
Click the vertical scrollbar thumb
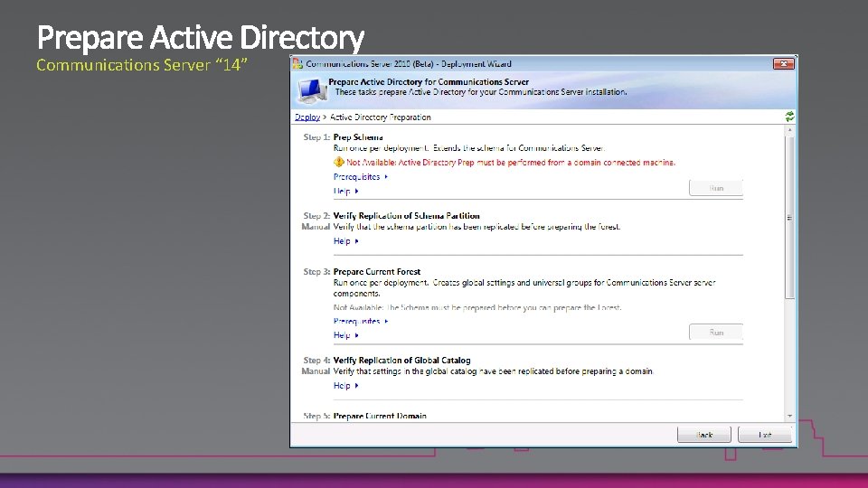(x=790, y=218)
